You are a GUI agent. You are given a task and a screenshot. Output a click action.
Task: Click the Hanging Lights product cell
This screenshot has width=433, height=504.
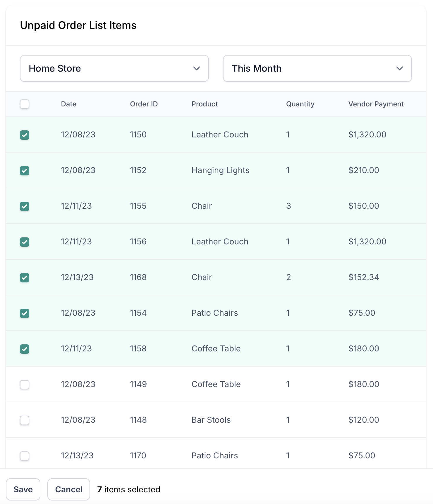point(221,170)
